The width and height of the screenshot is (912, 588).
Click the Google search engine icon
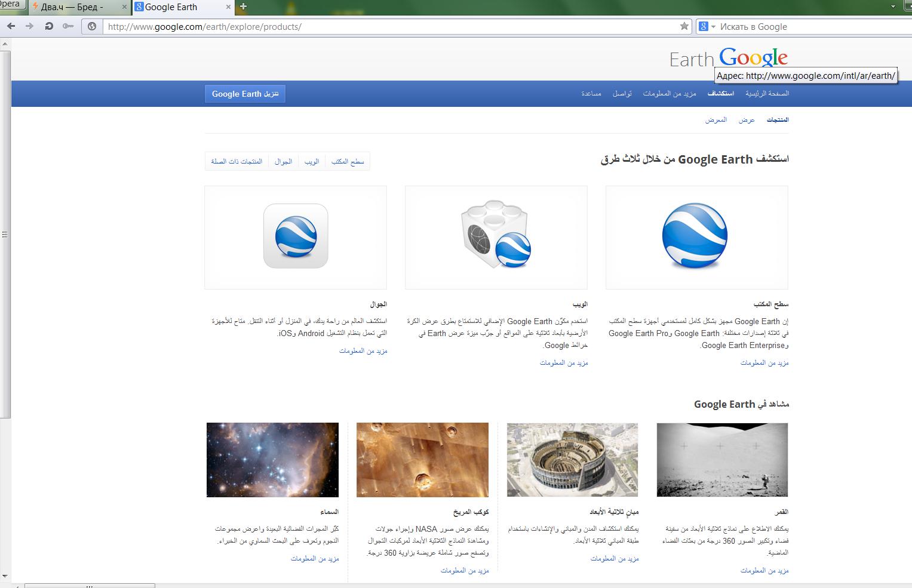point(704,26)
